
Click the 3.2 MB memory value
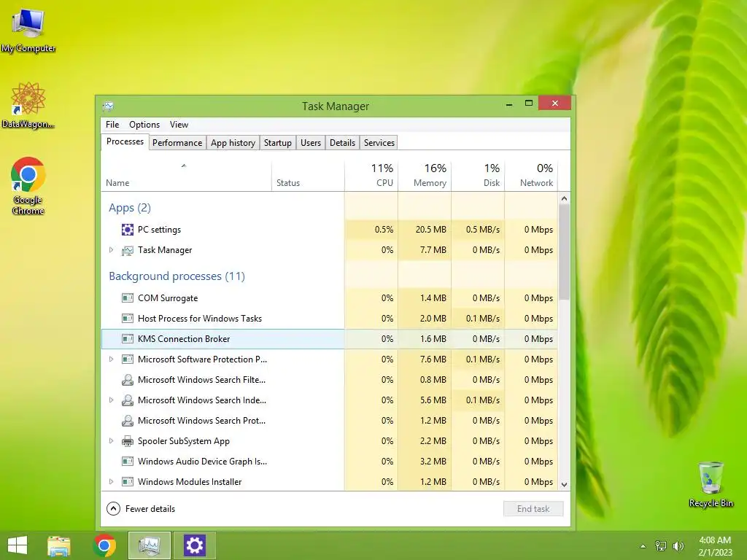pos(433,462)
